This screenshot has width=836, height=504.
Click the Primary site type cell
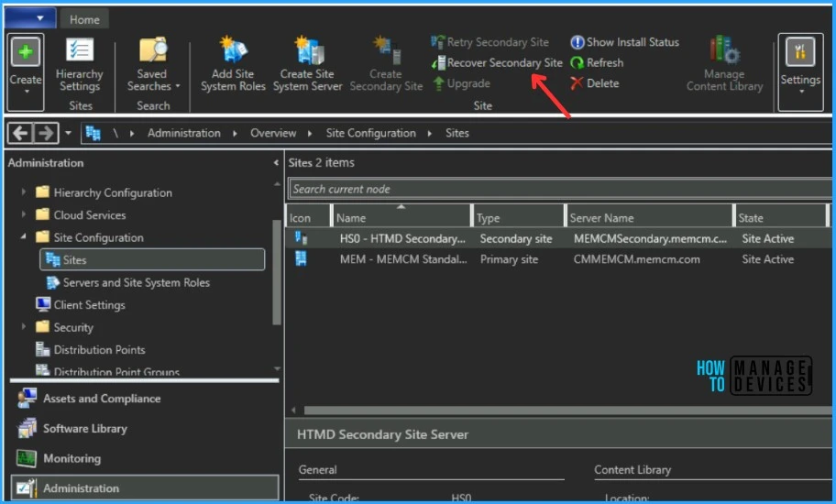click(x=509, y=259)
